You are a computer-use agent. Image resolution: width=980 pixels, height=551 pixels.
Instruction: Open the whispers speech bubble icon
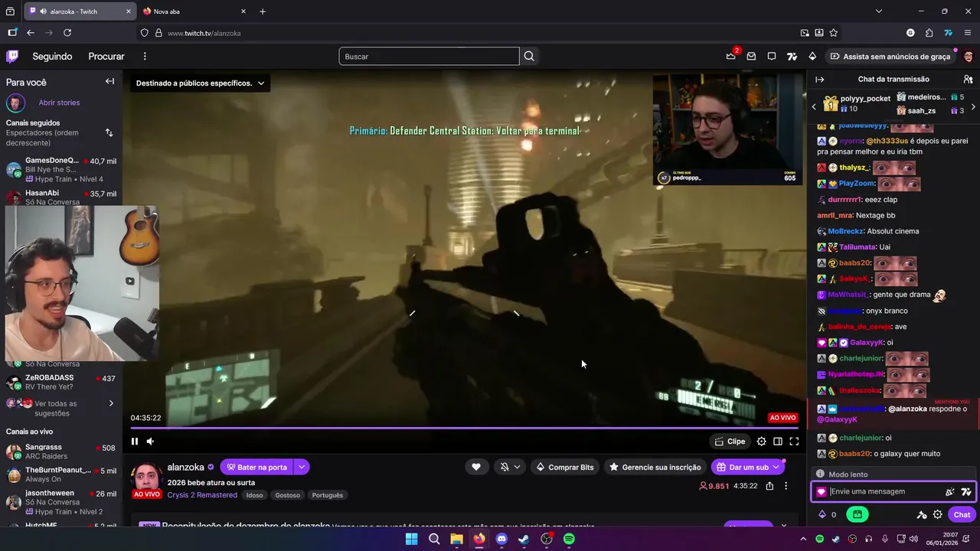(772, 56)
